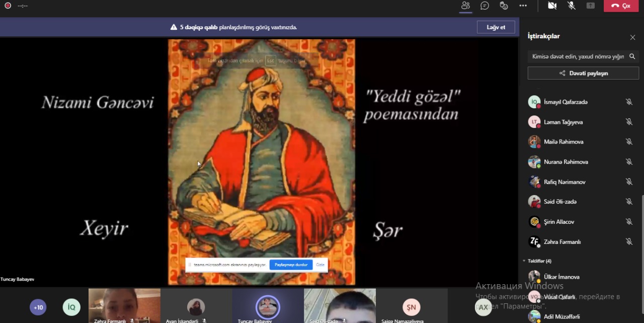Click the Dəvəti paylaşın button
This screenshot has width=644, height=323.
pos(583,73)
